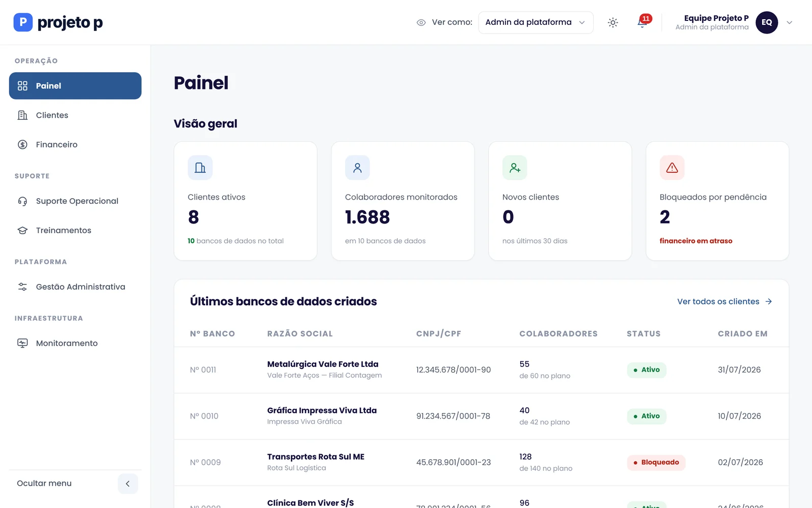Screen dimensions: 812x508
Task: Click the Clientes ativos building card icon
Action: 200,168
